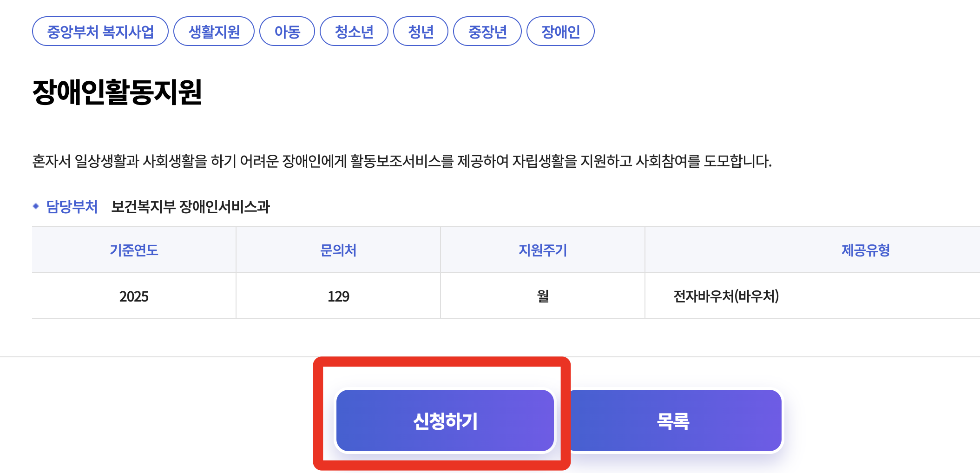Select the 중장년 tag pill
The height and width of the screenshot is (473, 980).
(x=487, y=31)
